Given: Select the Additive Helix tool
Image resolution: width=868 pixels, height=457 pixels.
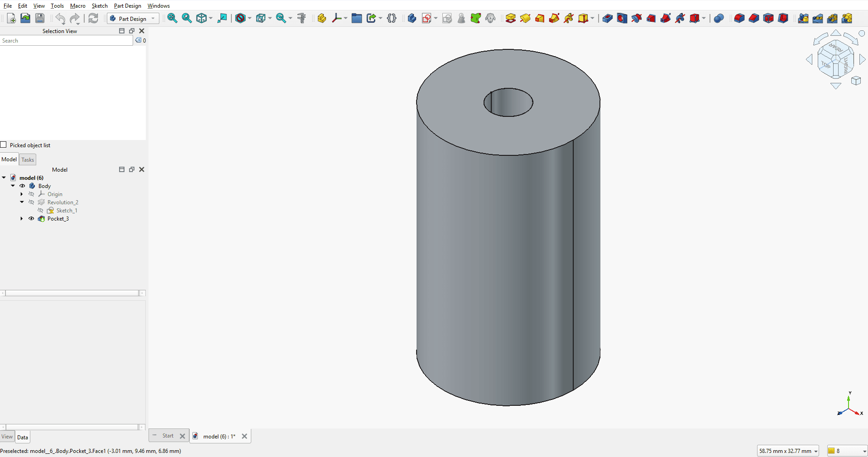Looking at the screenshot, I should (x=569, y=18).
